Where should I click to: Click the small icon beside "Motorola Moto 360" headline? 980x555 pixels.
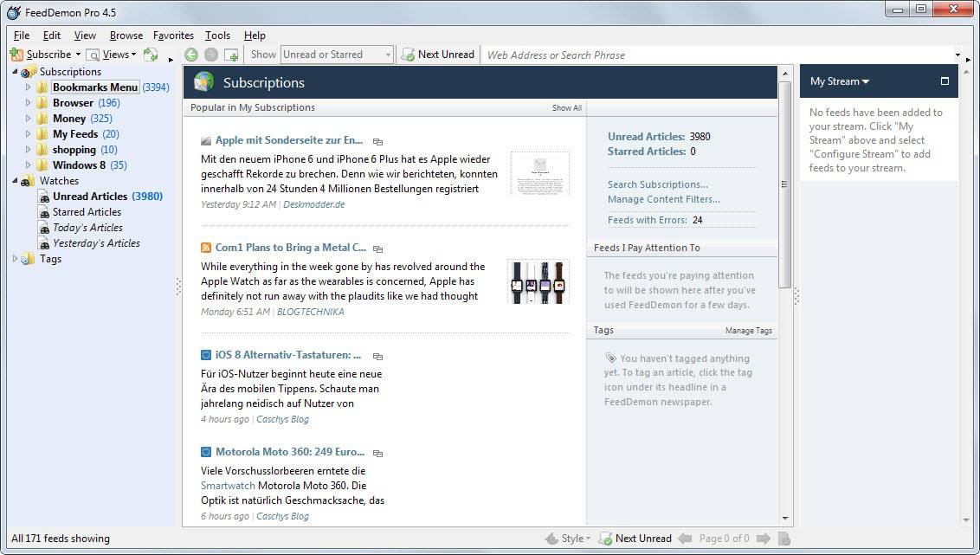377,453
